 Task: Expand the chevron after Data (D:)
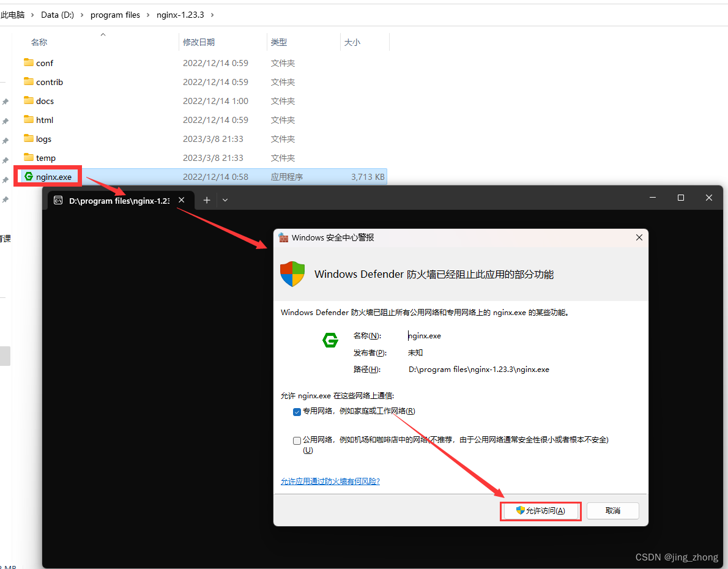coord(82,15)
